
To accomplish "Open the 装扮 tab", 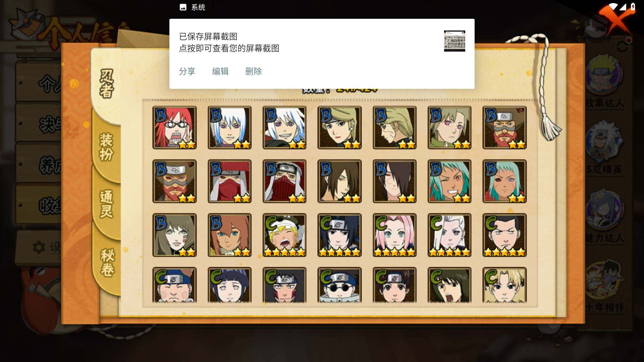I will click(107, 147).
